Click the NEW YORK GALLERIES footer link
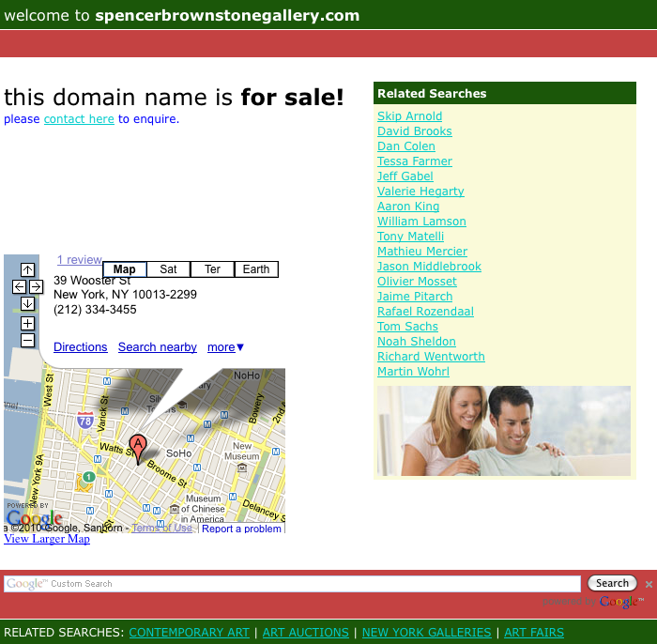This screenshot has height=644, width=657. tap(426, 633)
